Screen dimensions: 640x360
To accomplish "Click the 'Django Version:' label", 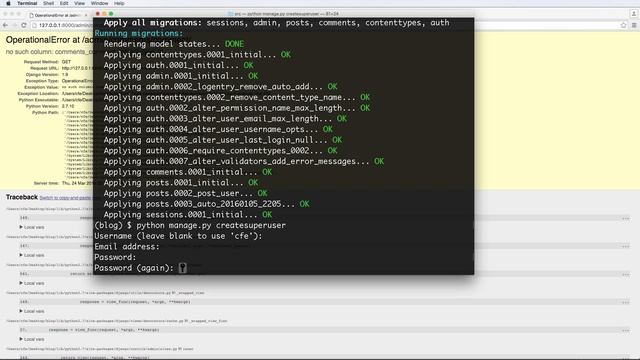I will coord(42,75).
